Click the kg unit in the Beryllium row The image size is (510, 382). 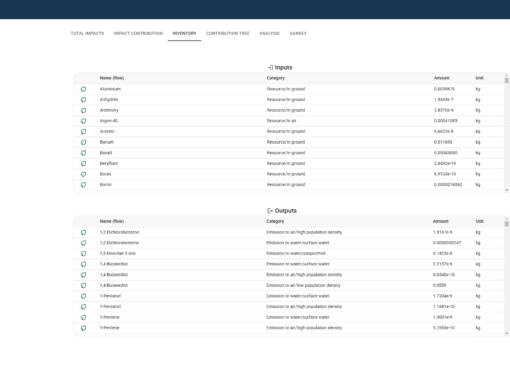click(x=478, y=164)
